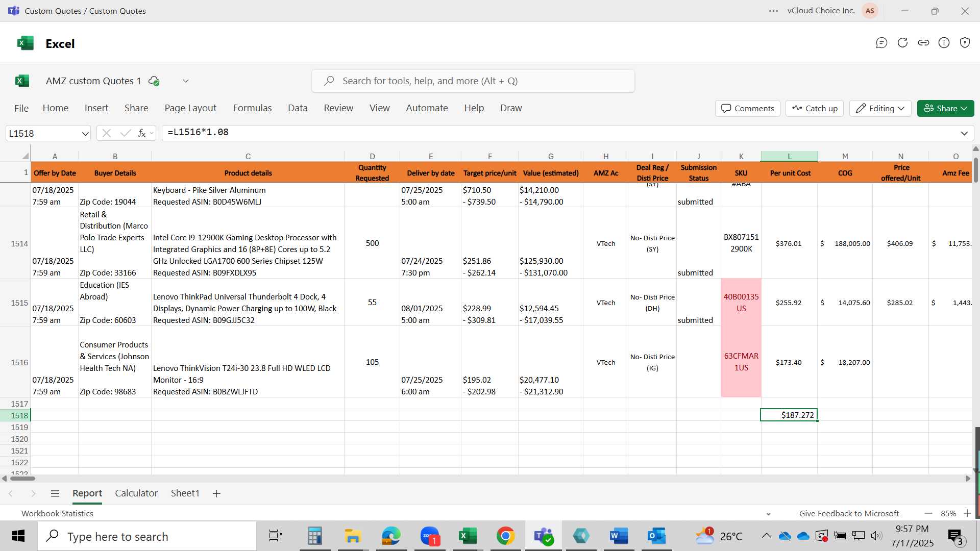Expand status bar options chevron
Screen dimensions: 980x551
tap(769, 514)
